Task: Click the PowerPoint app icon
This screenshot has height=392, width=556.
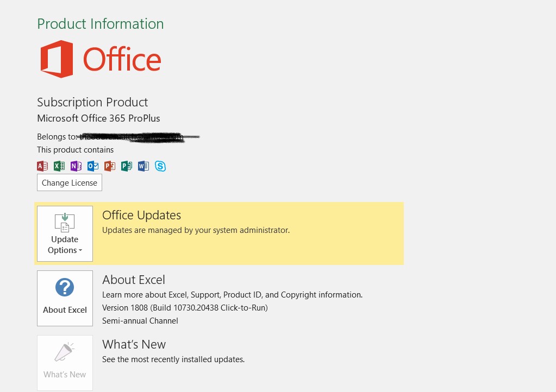Action: pos(110,166)
